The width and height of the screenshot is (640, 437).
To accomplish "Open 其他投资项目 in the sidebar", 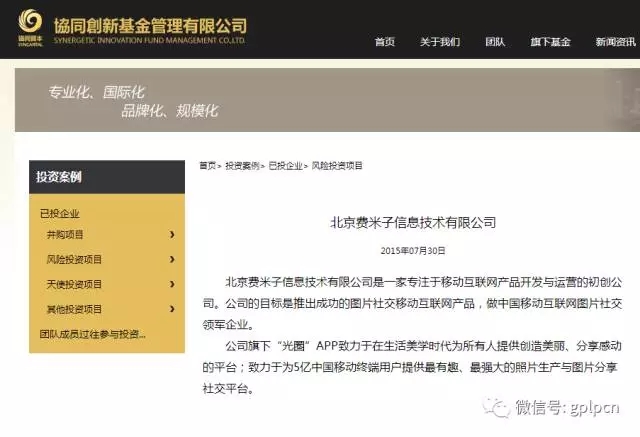I will (74, 309).
